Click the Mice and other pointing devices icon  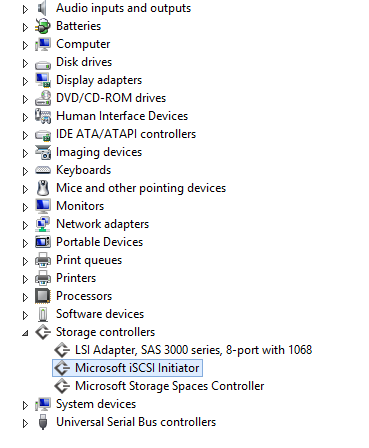click(43, 188)
